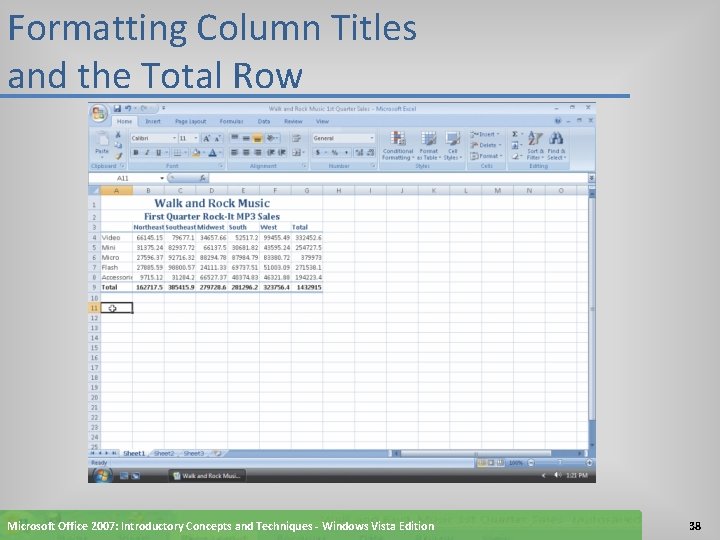Click the formula bar input field
This screenshot has height=540, width=720.
click(x=399, y=178)
